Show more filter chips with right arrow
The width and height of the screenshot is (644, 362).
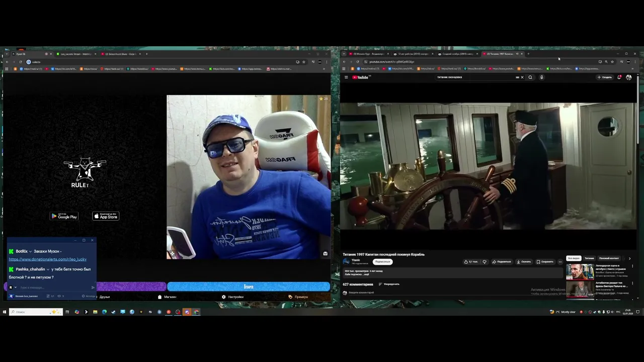point(629,258)
